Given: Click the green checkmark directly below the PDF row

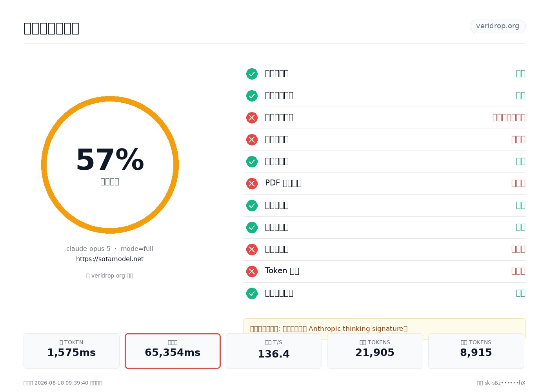Looking at the screenshot, I should pos(252,205).
